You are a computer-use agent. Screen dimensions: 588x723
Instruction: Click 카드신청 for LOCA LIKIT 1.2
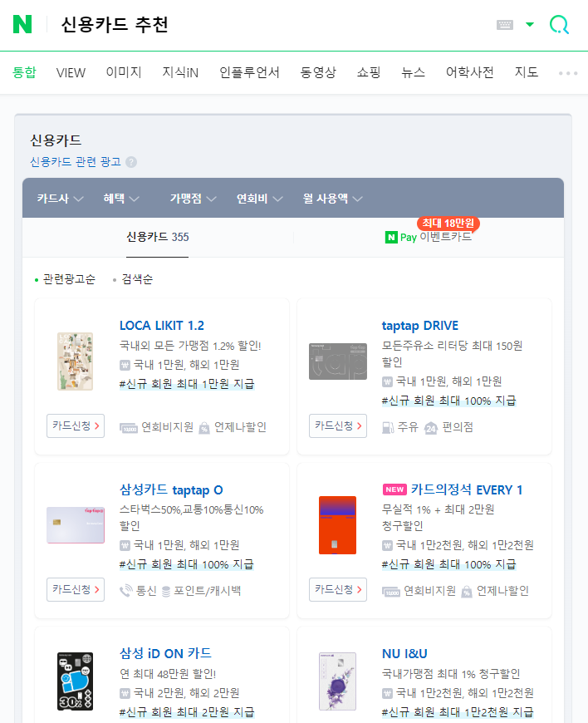(x=76, y=425)
